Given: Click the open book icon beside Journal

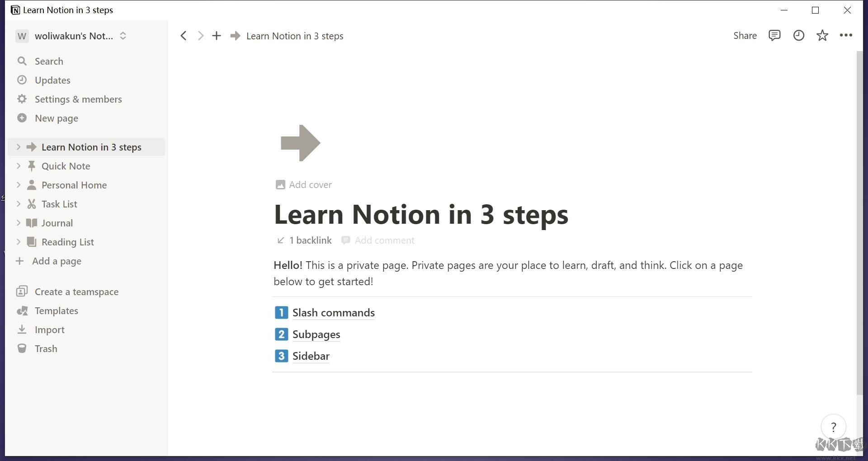Looking at the screenshot, I should (x=32, y=223).
